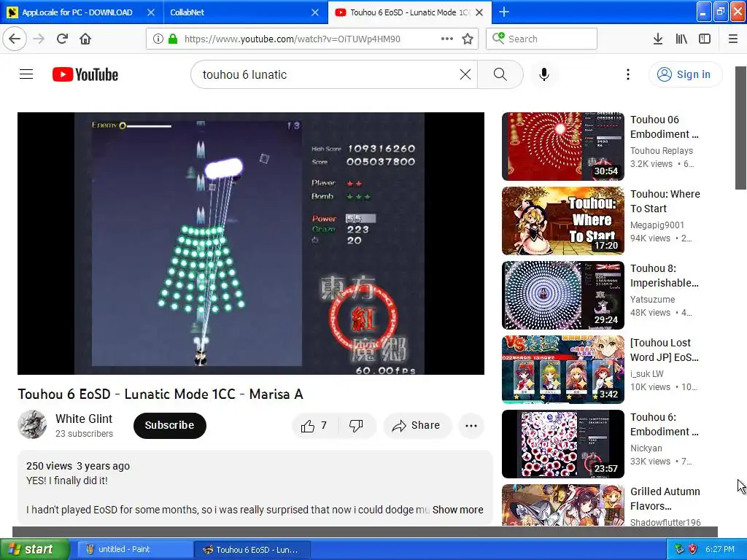Click the red shield tray icon

pos(693,549)
